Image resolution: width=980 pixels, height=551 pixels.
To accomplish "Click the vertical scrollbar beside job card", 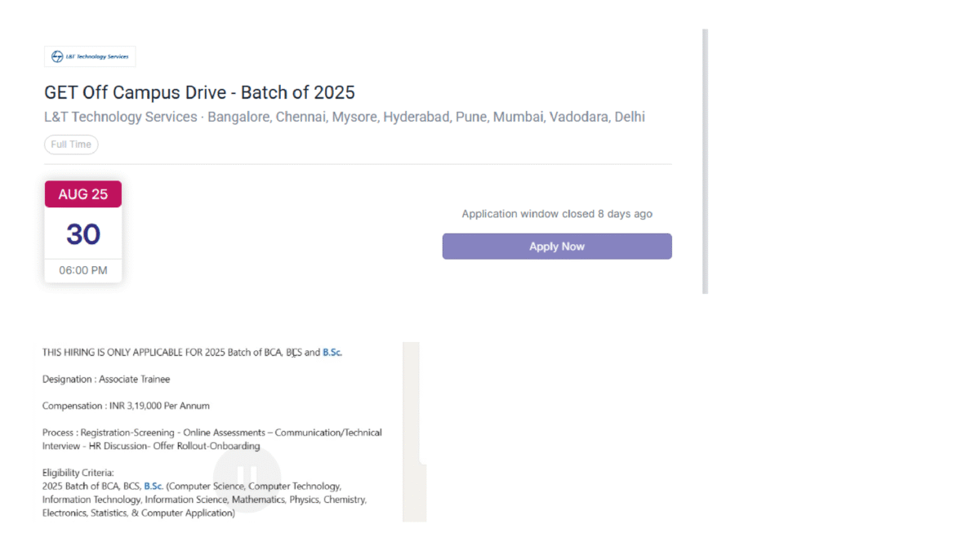I will [x=705, y=162].
